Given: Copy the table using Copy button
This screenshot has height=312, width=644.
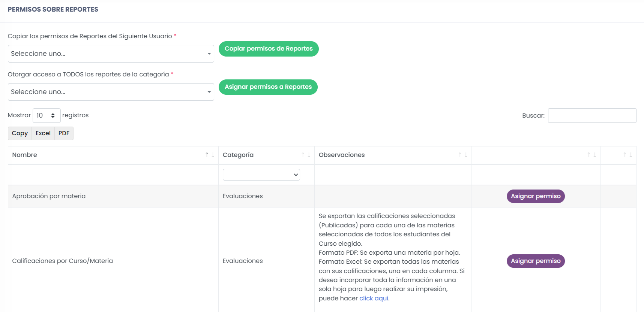Looking at the screenshot, I should [x=20, y=133].
